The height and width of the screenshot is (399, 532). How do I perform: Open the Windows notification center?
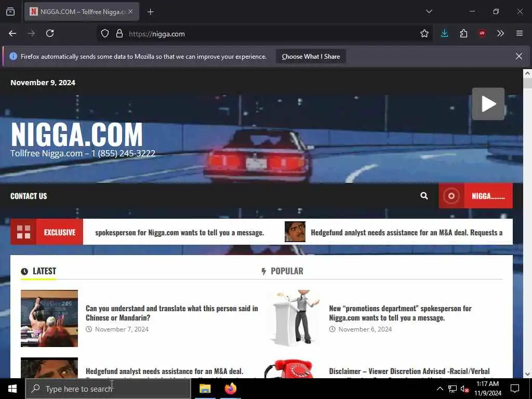tap(515, 389)
